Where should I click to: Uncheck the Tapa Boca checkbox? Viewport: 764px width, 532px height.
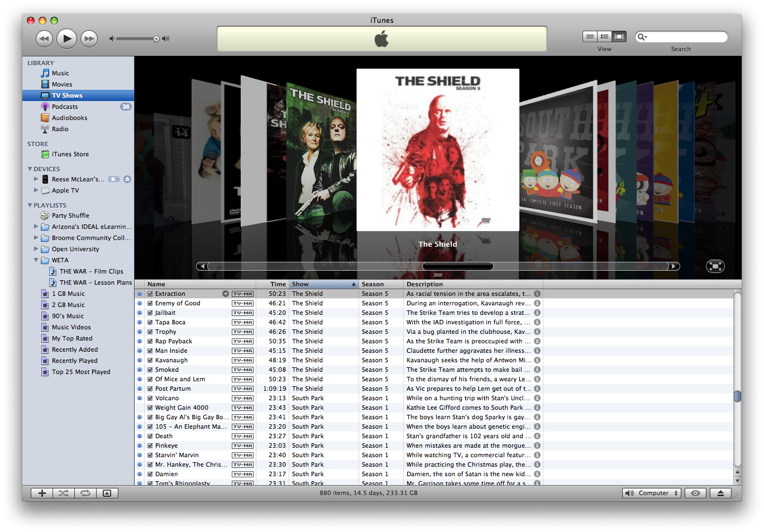click(150, 322)
